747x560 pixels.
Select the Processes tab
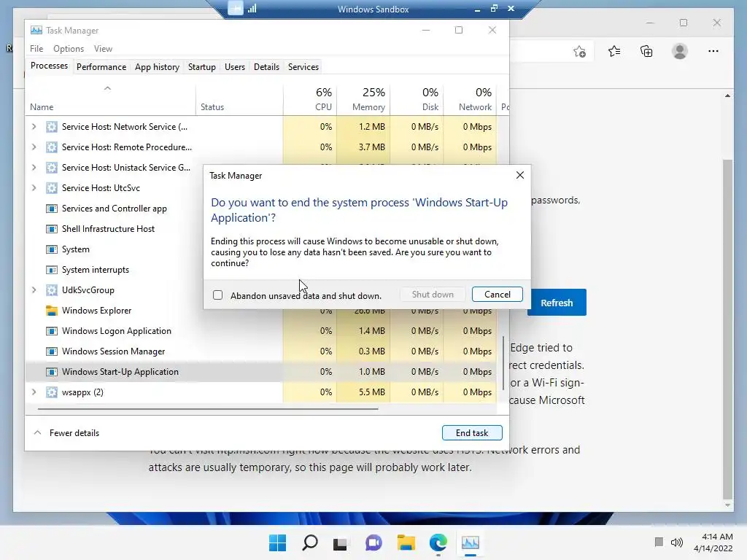(49, 66)
